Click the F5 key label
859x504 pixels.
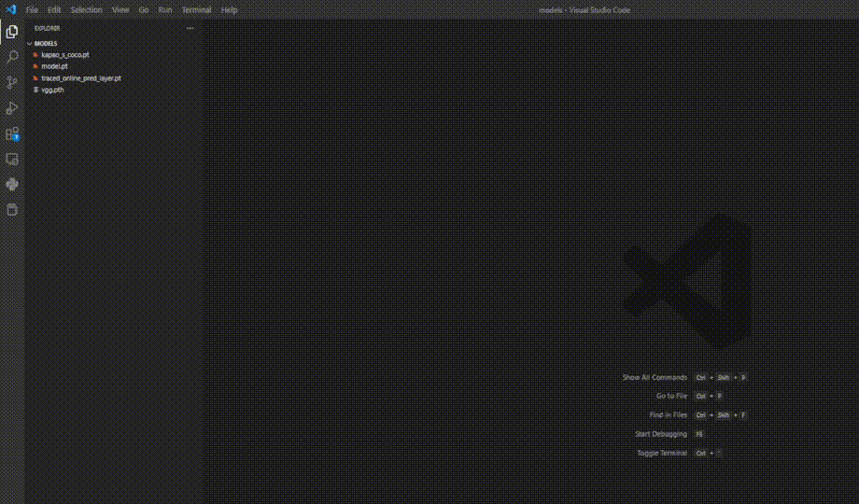(x=699, y=434)
